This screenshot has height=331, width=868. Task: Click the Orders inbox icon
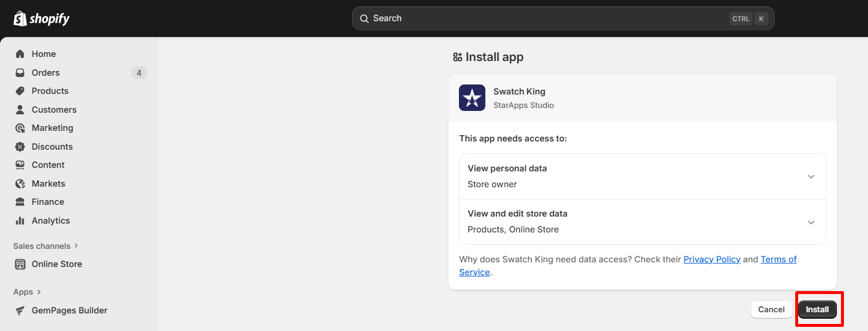pos(20,73)
